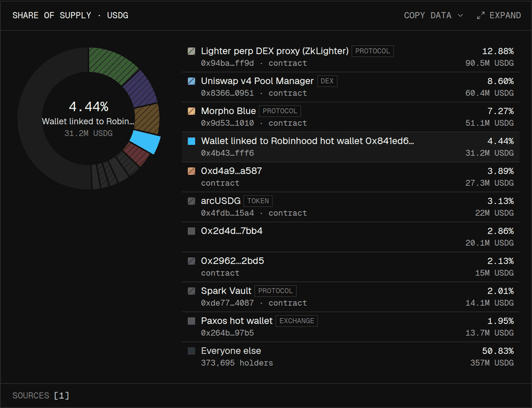The height and width of the screenshot is (408, 532).
Task: Select the Morpho Blue color swatch
Action: coord(192,111)
